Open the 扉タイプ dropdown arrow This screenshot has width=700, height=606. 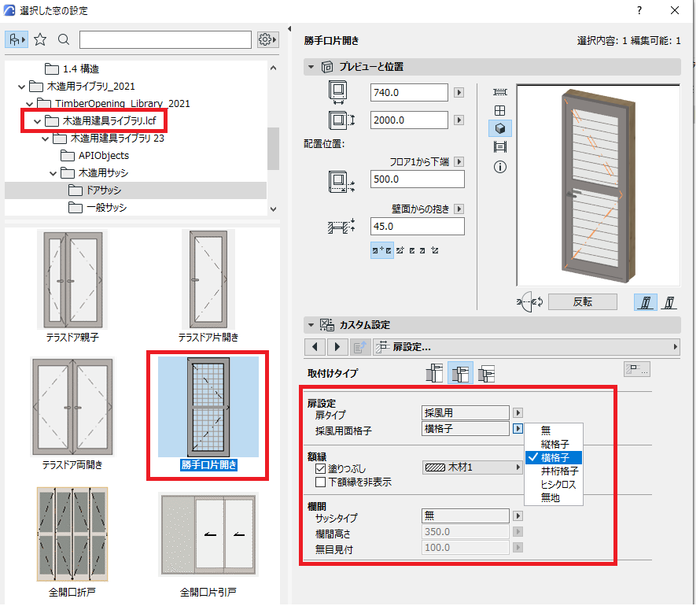point(518,412)
